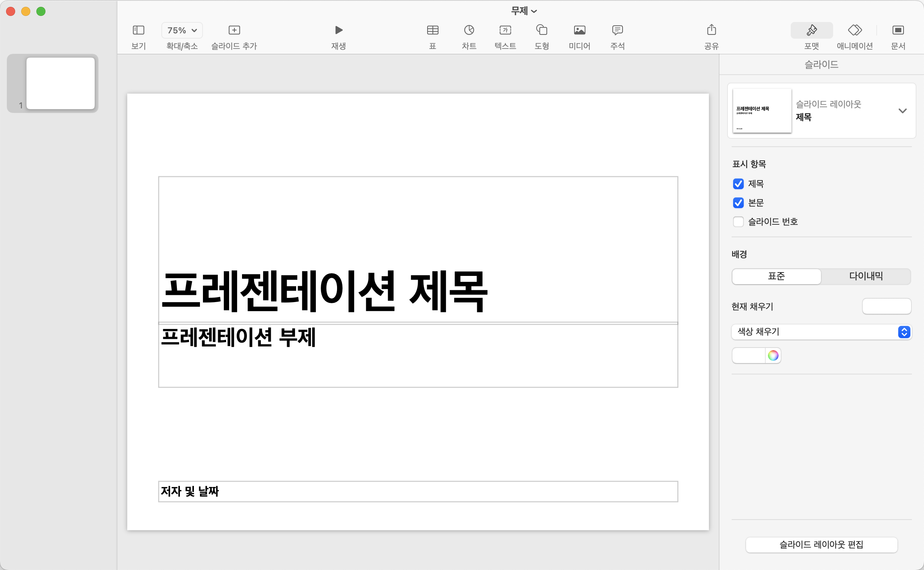924x570 pixels.
Task: Add a comment with 주석 icon
Action: click(x=617, y=30)
